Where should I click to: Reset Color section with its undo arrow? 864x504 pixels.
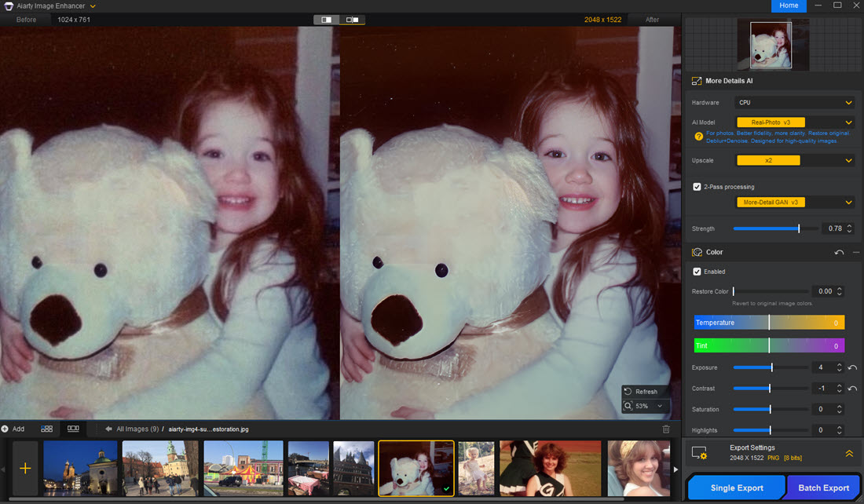pos(839,252)
